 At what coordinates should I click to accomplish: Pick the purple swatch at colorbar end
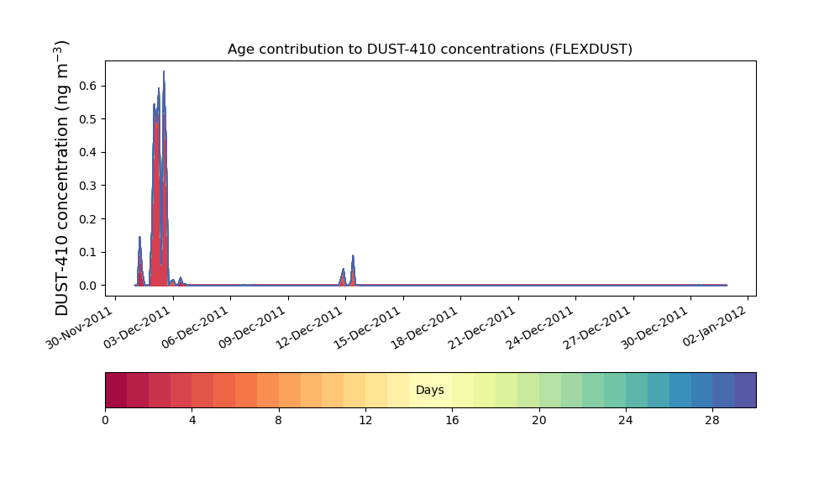pos(745,390)
